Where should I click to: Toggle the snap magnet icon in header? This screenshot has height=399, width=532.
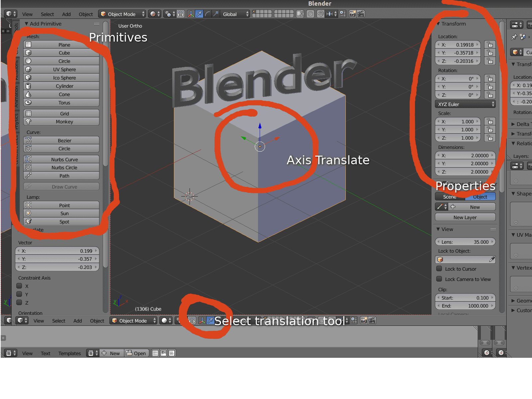click(x=320, y=14)
